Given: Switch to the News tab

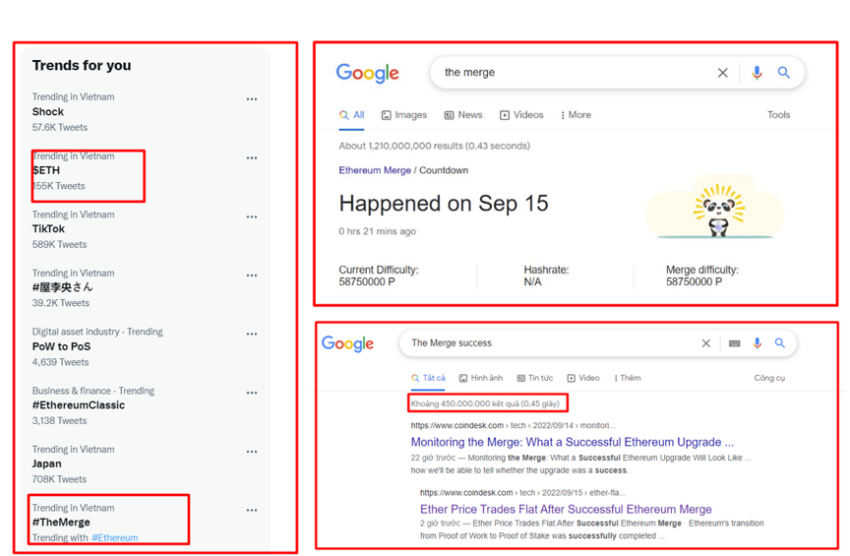Looking at the screenshot, I should point(463,115).
